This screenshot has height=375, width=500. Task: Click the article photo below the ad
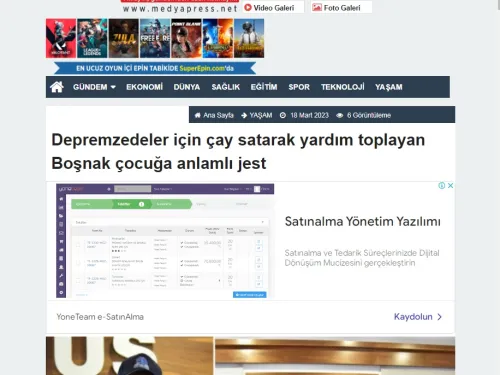[250, 356]
